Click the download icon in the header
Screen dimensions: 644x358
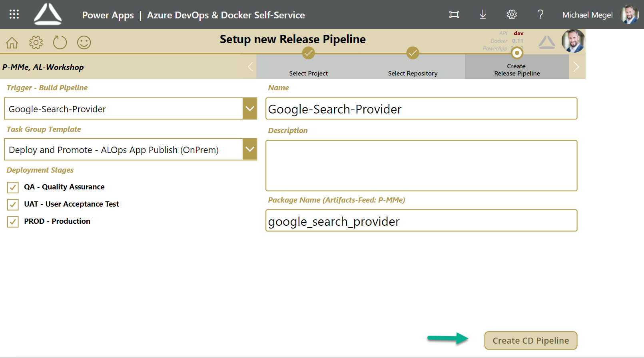(x=483, y=15)
